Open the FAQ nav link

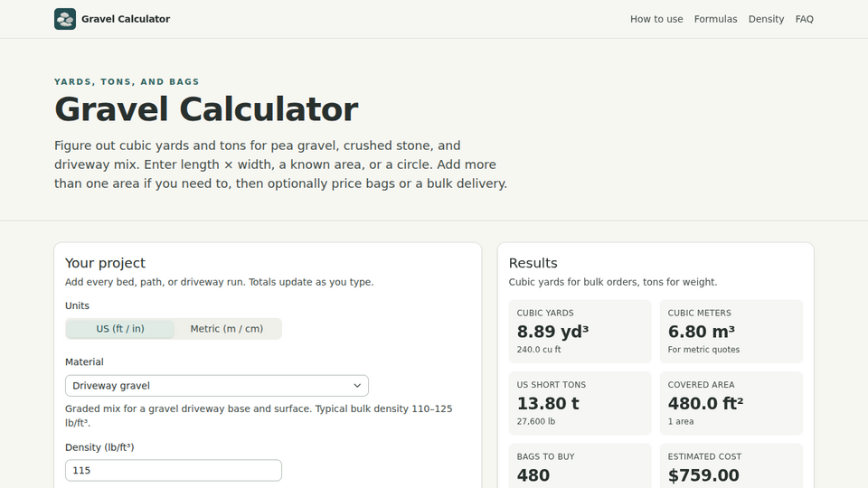(805, 19)
